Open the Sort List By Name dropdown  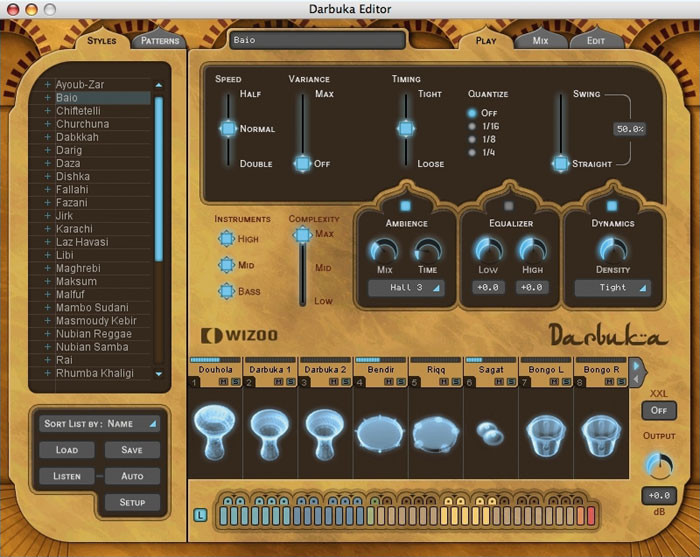100,424
